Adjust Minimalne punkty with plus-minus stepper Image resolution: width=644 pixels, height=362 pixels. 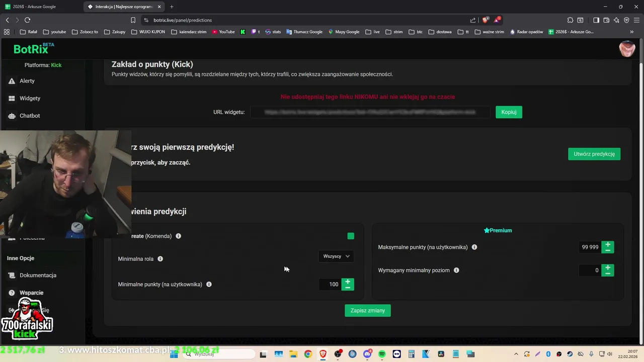pos(348,285)
